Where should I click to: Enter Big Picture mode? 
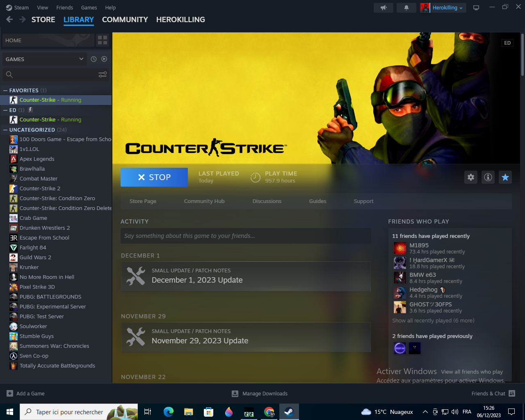point(476,8)
